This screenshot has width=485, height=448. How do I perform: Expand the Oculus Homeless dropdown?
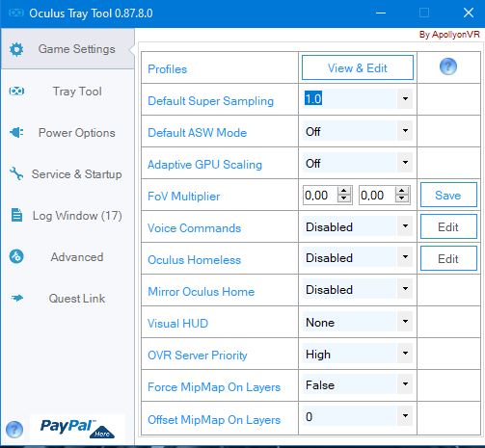click(x=405, y=257)
